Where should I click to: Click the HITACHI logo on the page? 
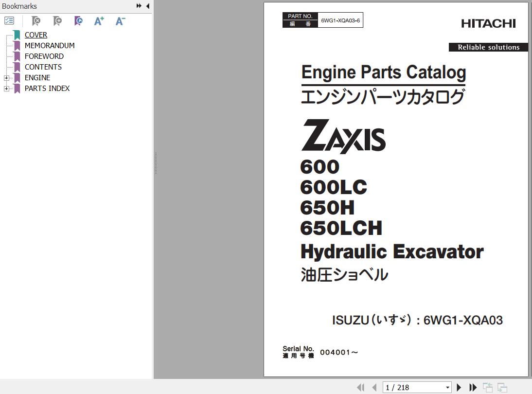tap(488, 23)
